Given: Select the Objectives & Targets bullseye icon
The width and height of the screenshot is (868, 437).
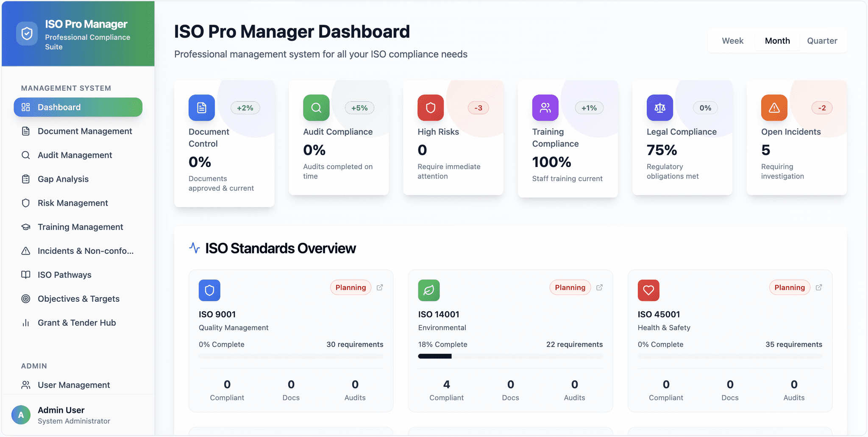Looking at the screenshot, I should click(26, 298).
